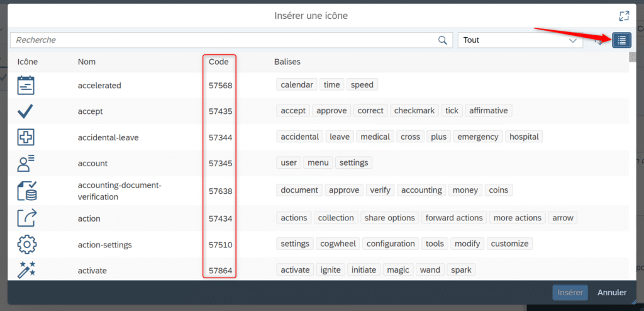Click the name 'accelerated'
644x311 pixels.
point(99,86)
